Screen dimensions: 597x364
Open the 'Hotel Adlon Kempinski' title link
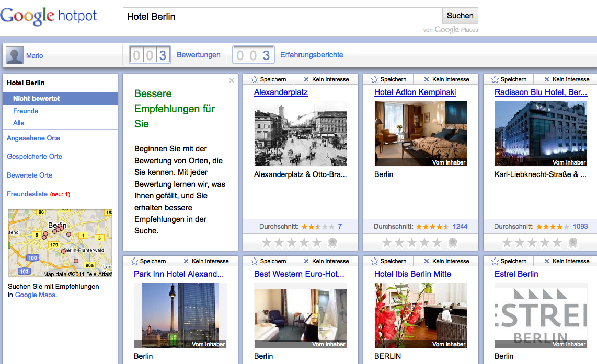[x=415, y=92]
